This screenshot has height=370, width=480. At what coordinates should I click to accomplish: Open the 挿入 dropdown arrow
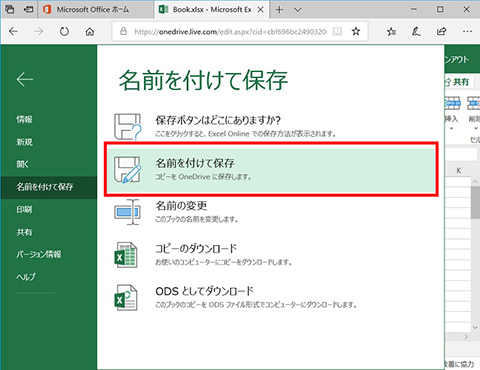[452, 128]
